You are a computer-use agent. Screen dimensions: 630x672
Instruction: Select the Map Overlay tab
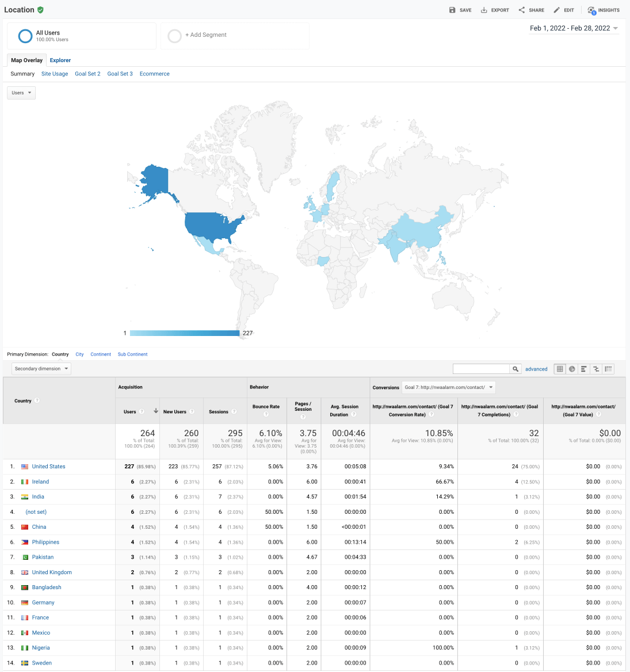coord(26,60)
